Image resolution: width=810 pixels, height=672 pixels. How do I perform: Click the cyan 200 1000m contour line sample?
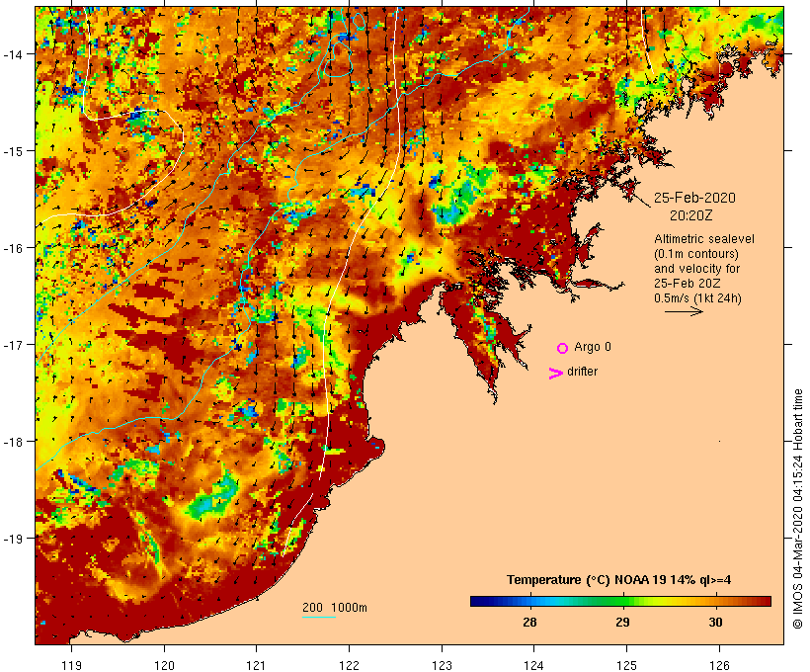[319, 617]
